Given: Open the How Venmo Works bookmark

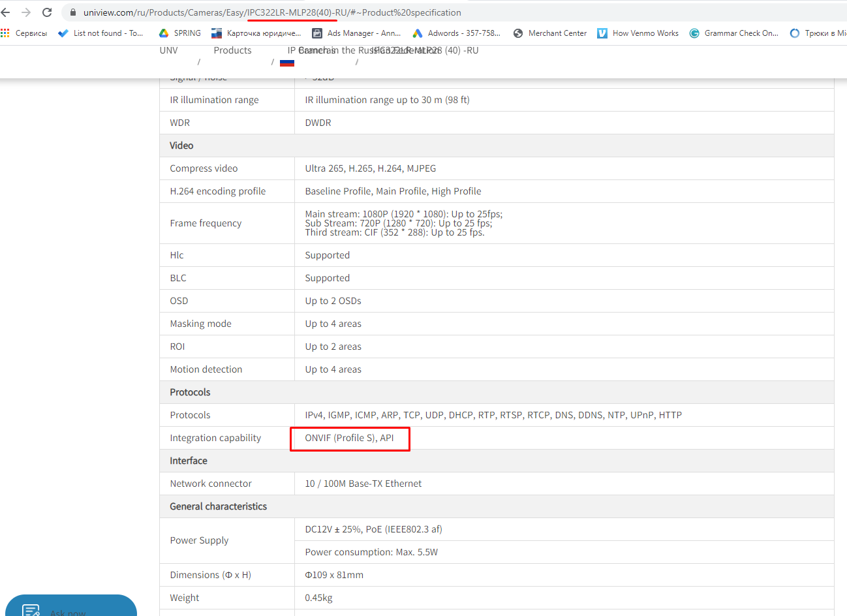Looking at the screenshot, I should [638, 33].
